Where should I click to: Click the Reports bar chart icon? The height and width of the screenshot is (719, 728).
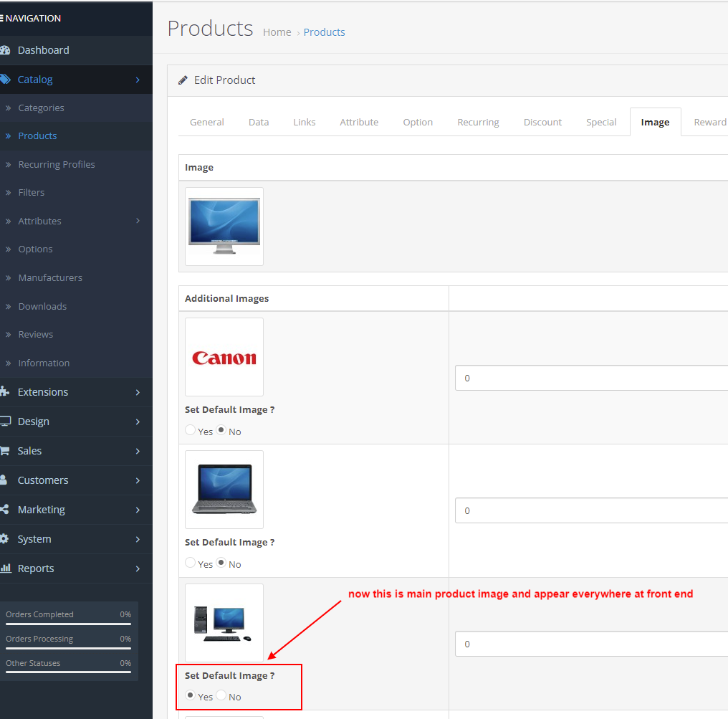point(5,568)
